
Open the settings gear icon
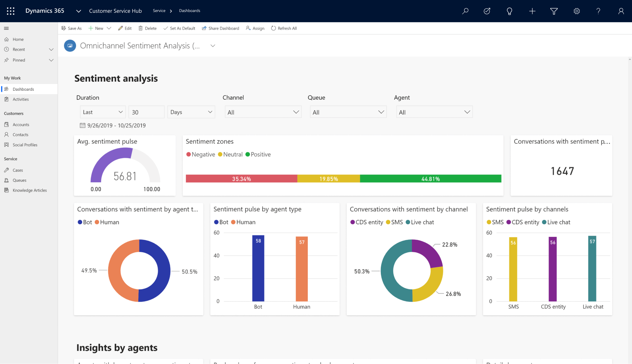(x=577, y=11)
